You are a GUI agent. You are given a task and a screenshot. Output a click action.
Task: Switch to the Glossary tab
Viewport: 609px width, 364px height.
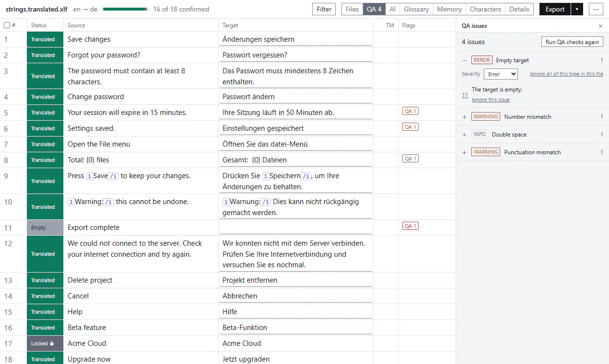click(x=416, y=9)
